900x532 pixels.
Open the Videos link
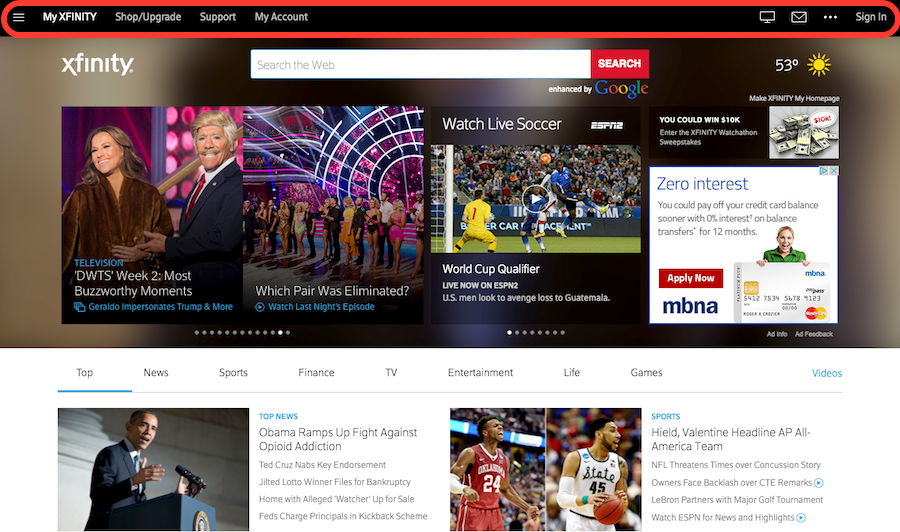[x=827, y=374]
